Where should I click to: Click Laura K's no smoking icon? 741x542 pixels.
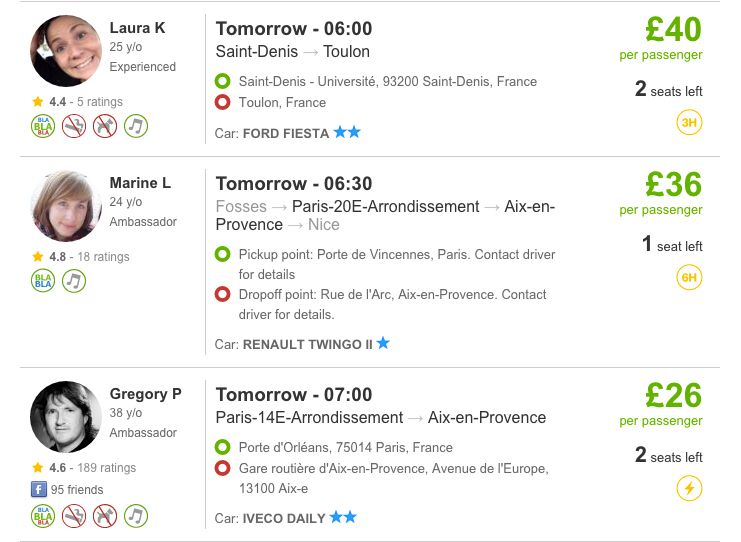point(74,126)
